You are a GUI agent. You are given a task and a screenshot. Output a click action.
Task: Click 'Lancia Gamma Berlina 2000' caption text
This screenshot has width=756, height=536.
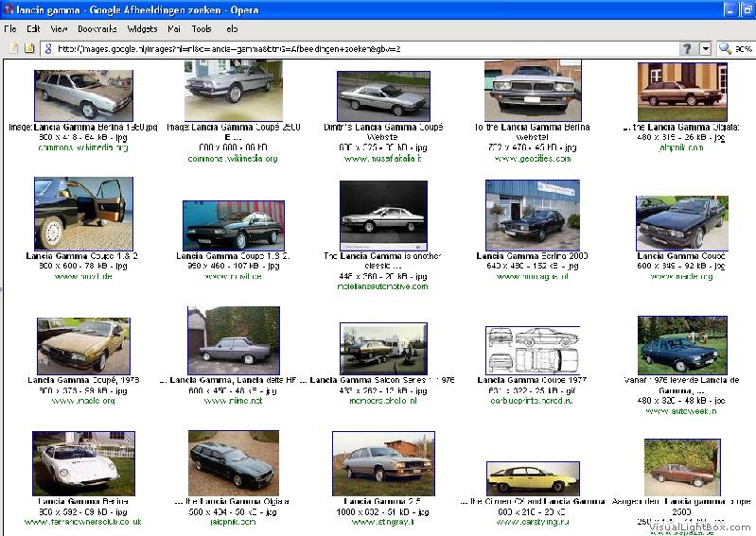pyautogui.click(x=533, y=256)
